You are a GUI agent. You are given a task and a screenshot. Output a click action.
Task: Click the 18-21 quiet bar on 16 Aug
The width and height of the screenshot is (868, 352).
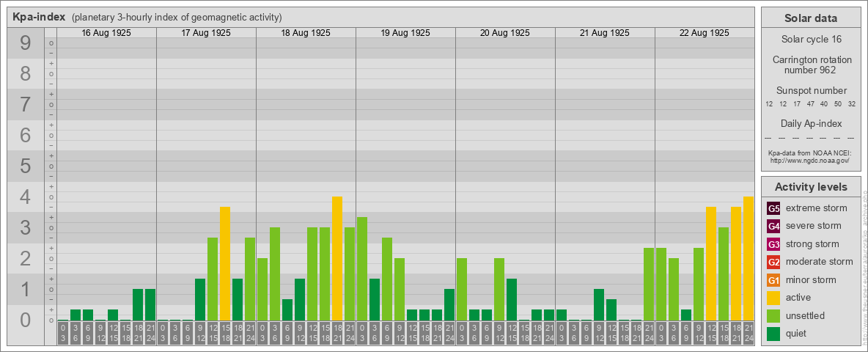tap(138, 304)
